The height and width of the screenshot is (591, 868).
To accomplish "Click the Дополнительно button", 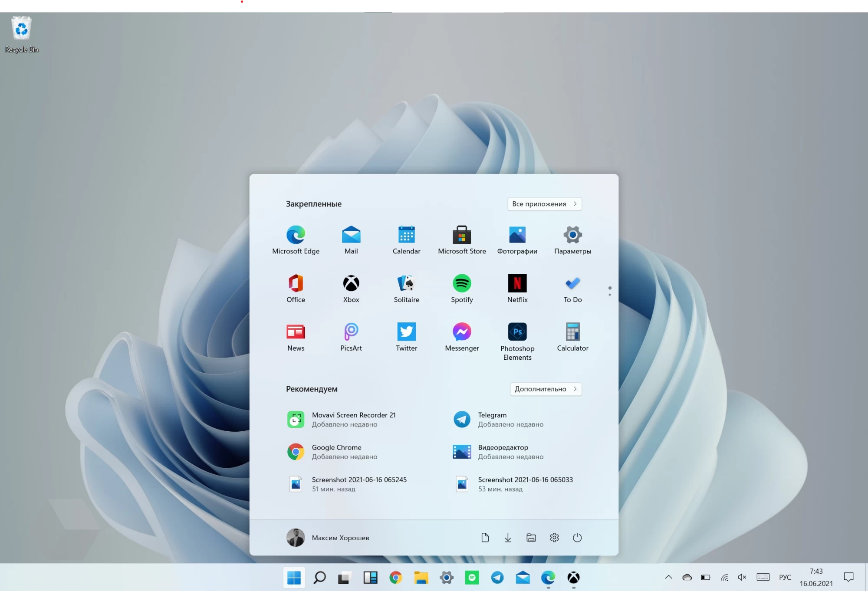I will tap(546, 389).
